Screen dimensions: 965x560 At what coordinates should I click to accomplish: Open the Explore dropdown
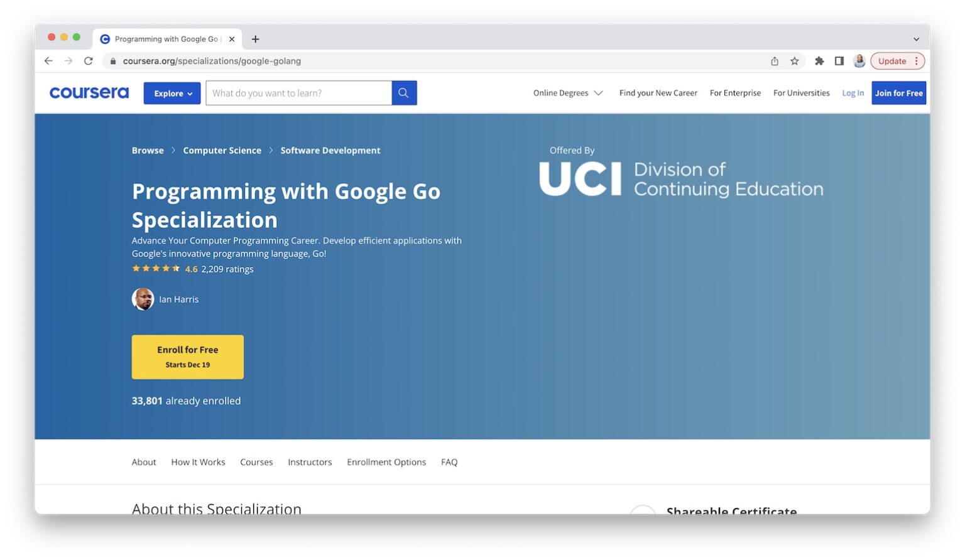(x=172, y=92)
